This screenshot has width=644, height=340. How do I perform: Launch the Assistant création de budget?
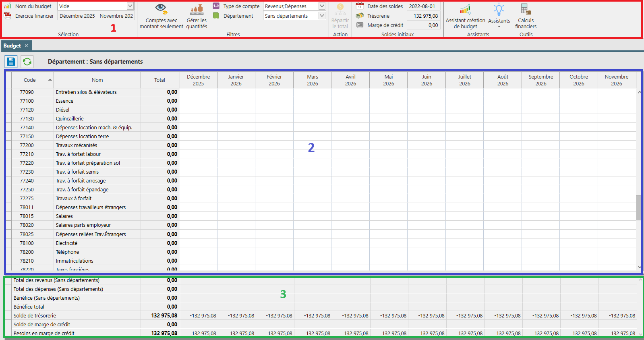[x=465, y=17]
